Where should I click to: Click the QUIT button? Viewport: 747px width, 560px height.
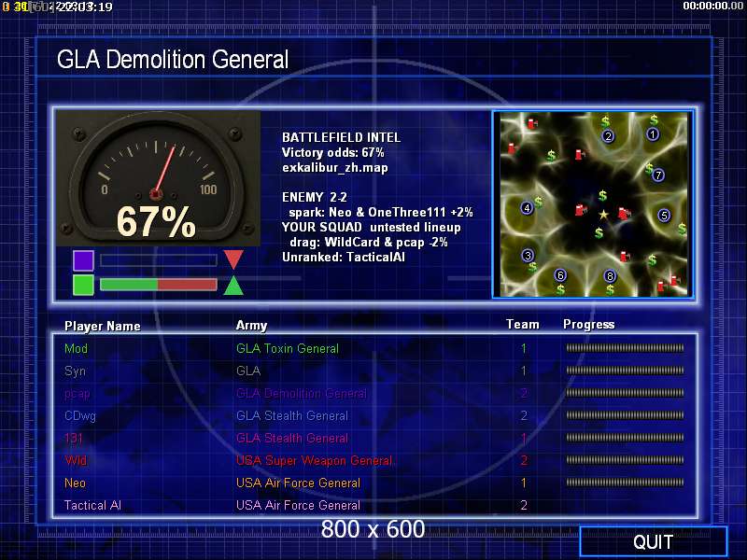point(653,541)
